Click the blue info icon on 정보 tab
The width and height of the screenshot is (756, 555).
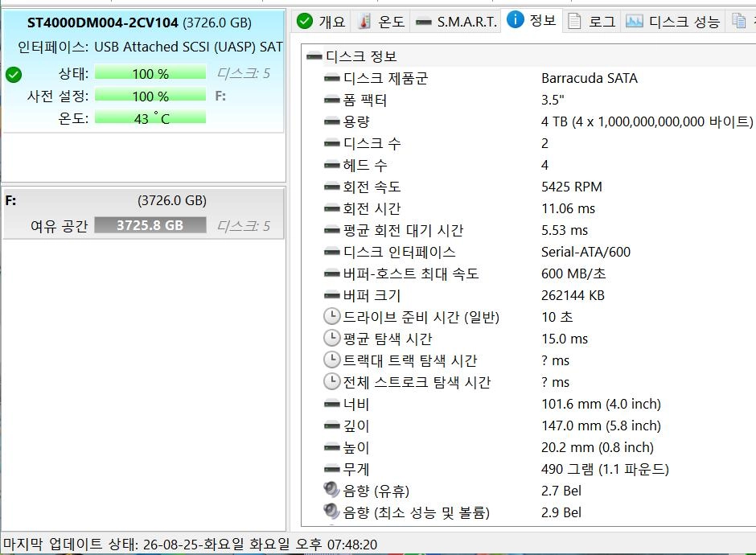click(515, 20)
